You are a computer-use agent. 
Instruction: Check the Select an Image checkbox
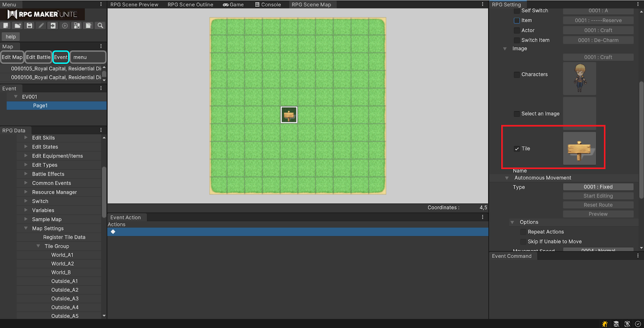click(517, 114)
